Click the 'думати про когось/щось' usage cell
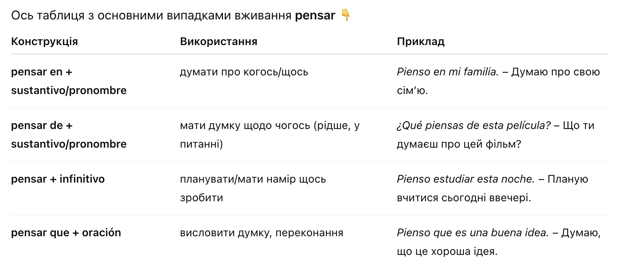644x272 pixels. tap(244, 72)
